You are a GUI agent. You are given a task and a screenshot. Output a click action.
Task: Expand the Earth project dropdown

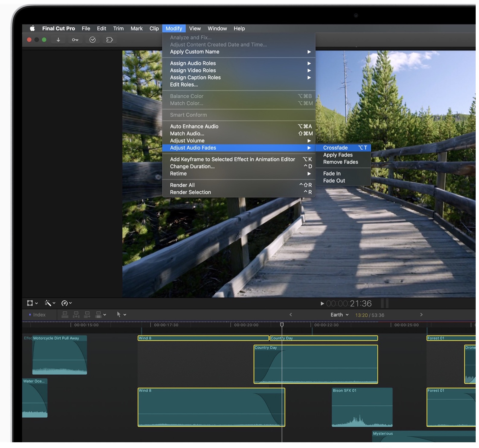[x=339, y=315]
